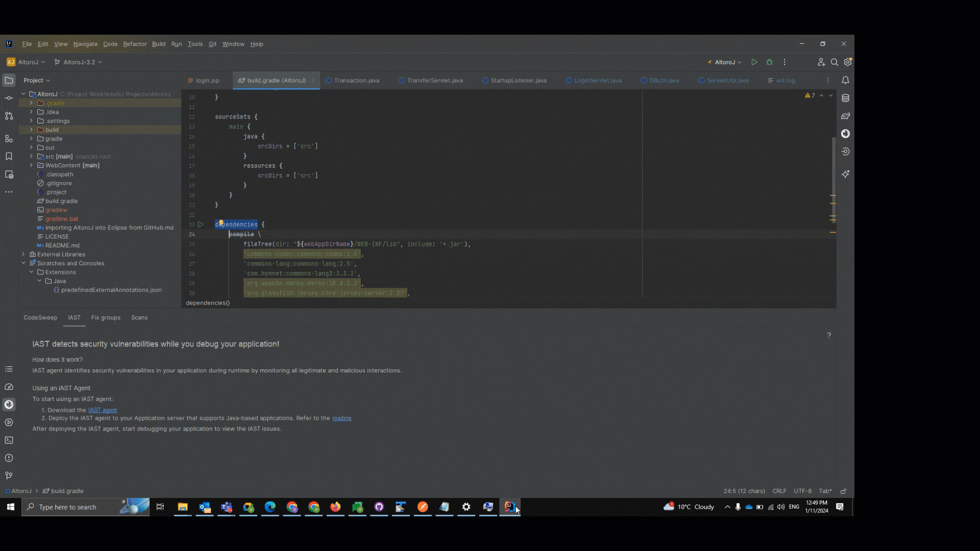Open the Navigate menu
Viewport: 980px width, 551px height.
coord(85,44)
